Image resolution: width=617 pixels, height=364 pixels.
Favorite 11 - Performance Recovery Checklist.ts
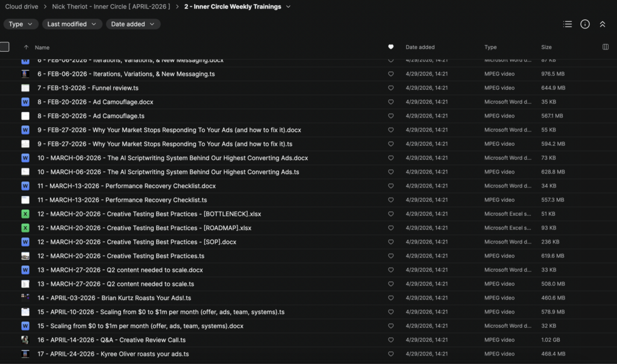click(x=390, y=200)
